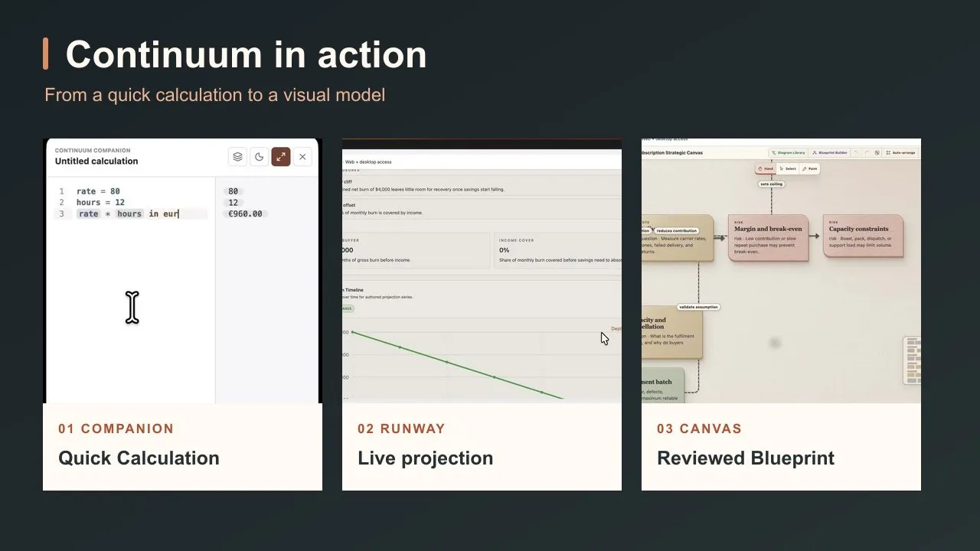Screen dimensions: 980x551
Task: Select the 'Capacity constraints' risk card
Action: point(864,236)
